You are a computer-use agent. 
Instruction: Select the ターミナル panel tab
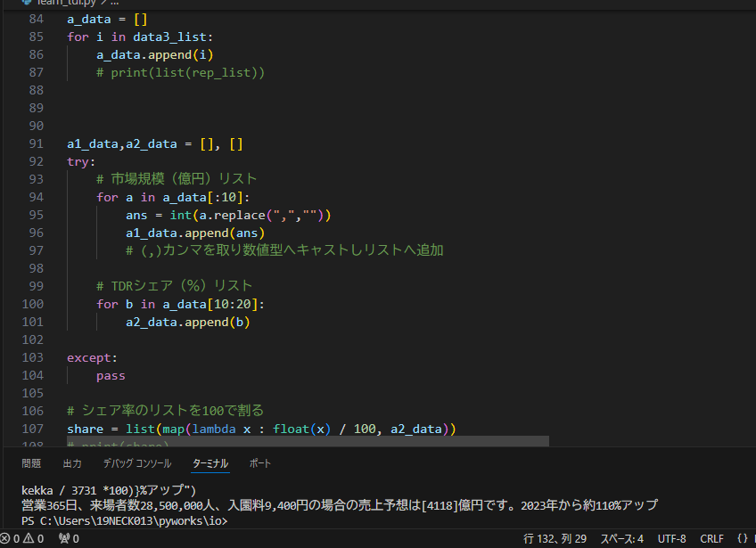(210, 463)
